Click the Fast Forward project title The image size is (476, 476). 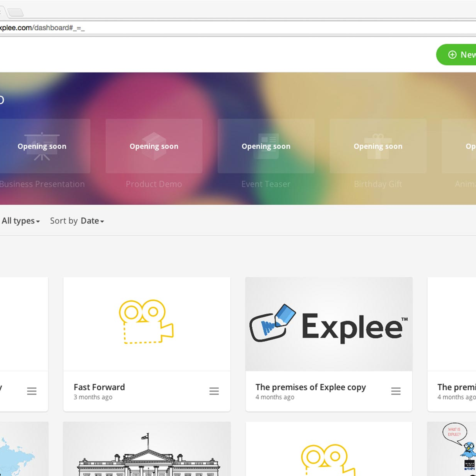click(99, 387)
